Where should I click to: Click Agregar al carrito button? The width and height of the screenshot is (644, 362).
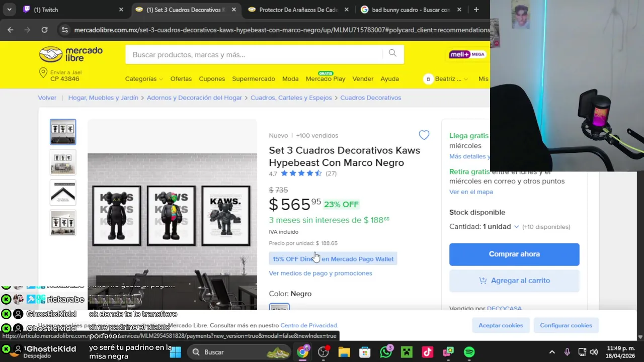[514, 281]
